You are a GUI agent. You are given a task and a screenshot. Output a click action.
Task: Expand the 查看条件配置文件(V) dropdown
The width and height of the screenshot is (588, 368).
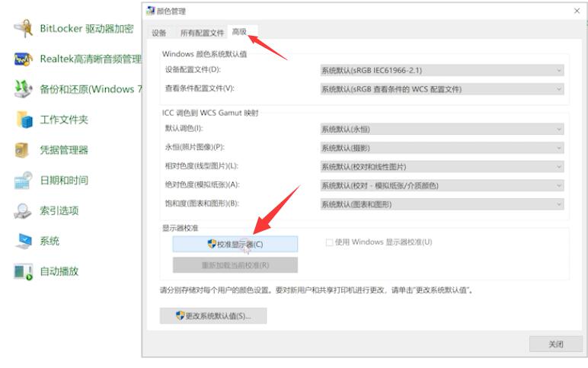tap(442, 89)
